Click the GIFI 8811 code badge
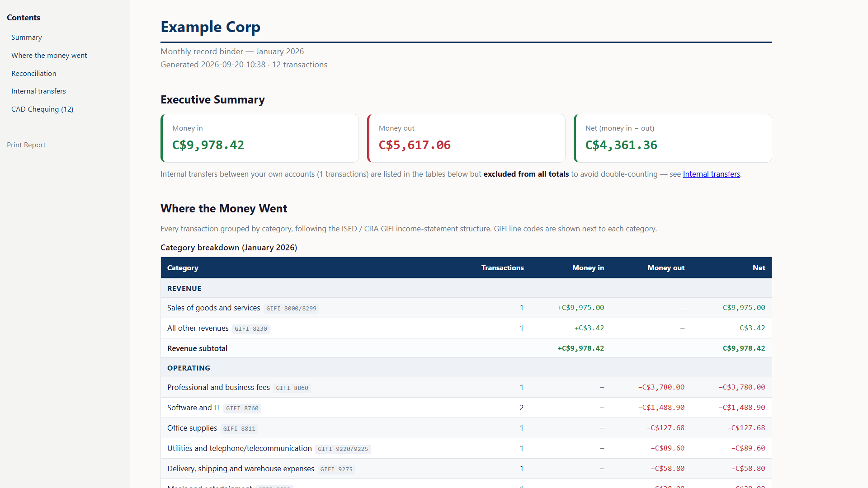 (239, 429)
